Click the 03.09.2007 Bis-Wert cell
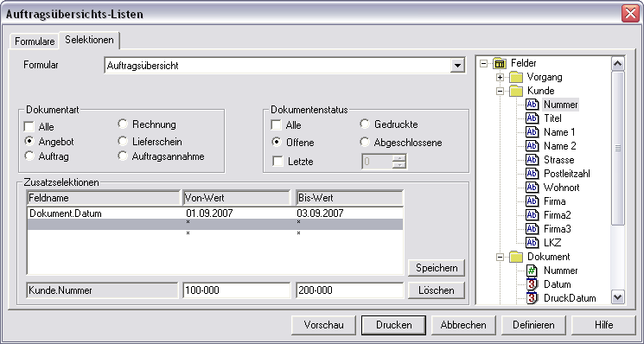Screen dimensions: 644x344 (x=320, y=213)
